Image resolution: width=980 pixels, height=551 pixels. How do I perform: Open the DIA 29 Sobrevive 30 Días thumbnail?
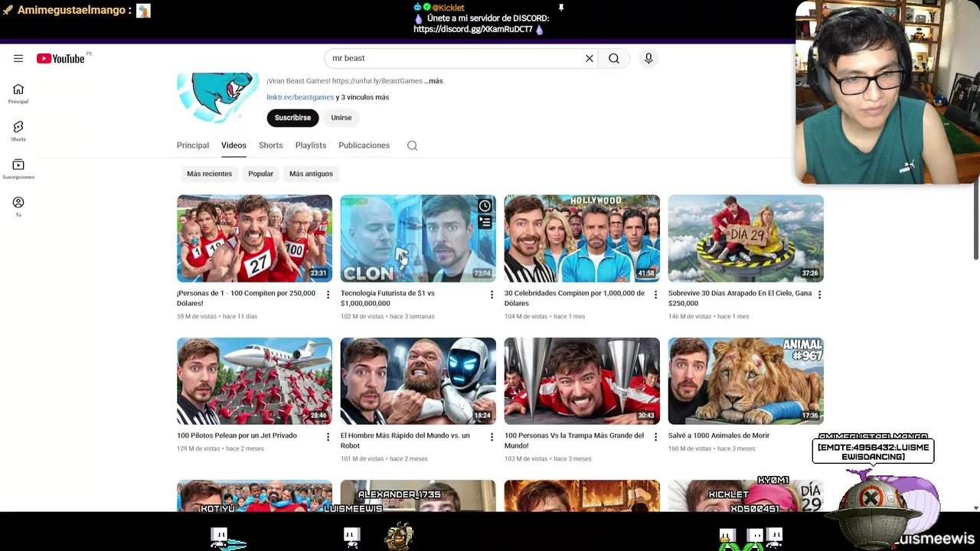click(x=746, y=238)
